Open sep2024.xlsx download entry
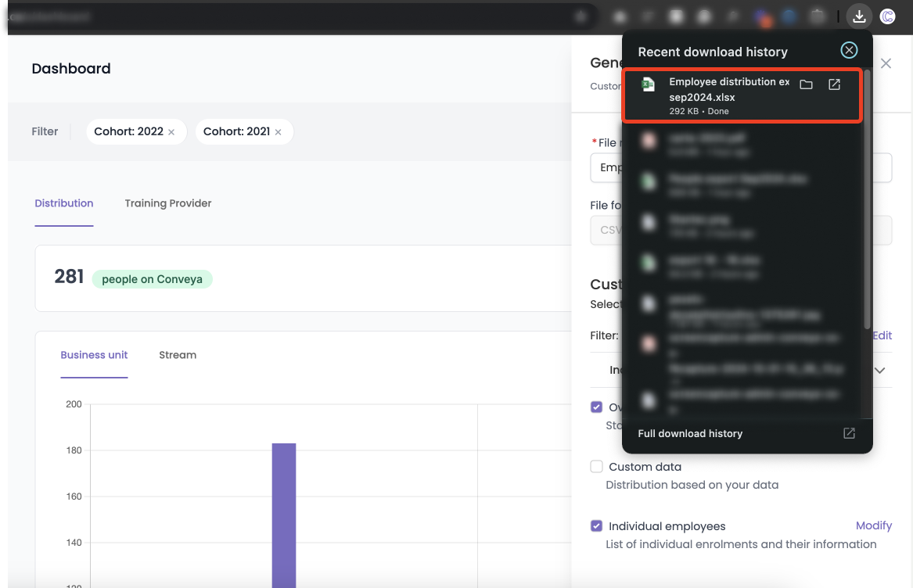Image resolution: width=913 pixels, height=588 pixels. pos(742,95)
